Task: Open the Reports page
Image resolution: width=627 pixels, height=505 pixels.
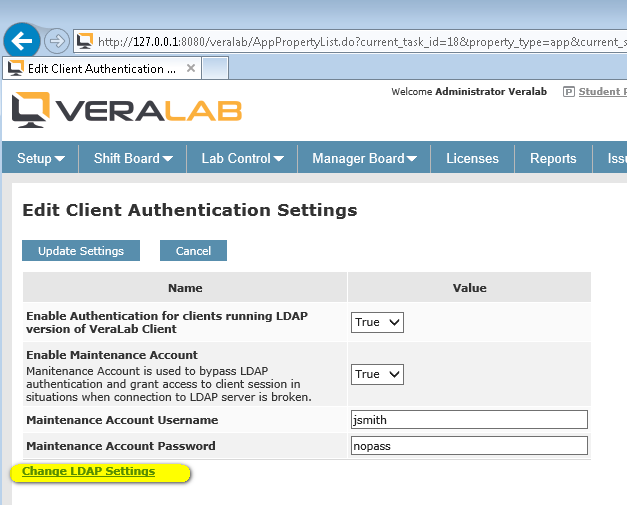Action: pos(553,158)
